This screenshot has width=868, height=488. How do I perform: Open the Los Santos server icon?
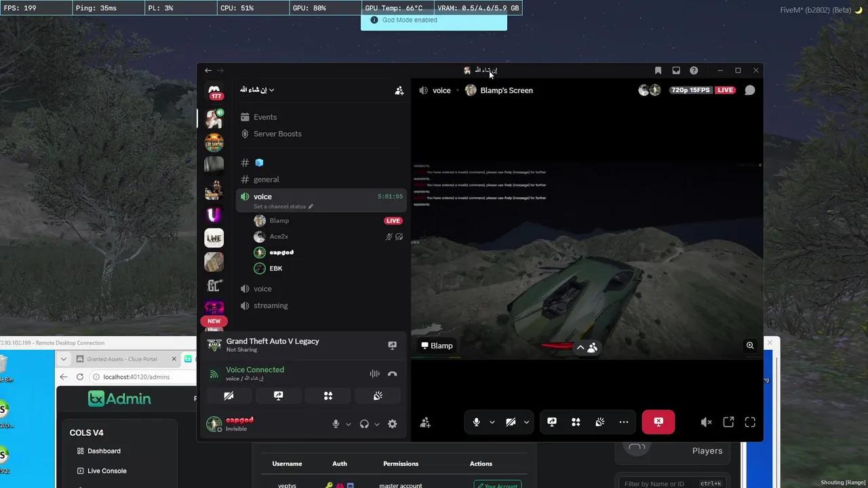[x=214, y=142]
